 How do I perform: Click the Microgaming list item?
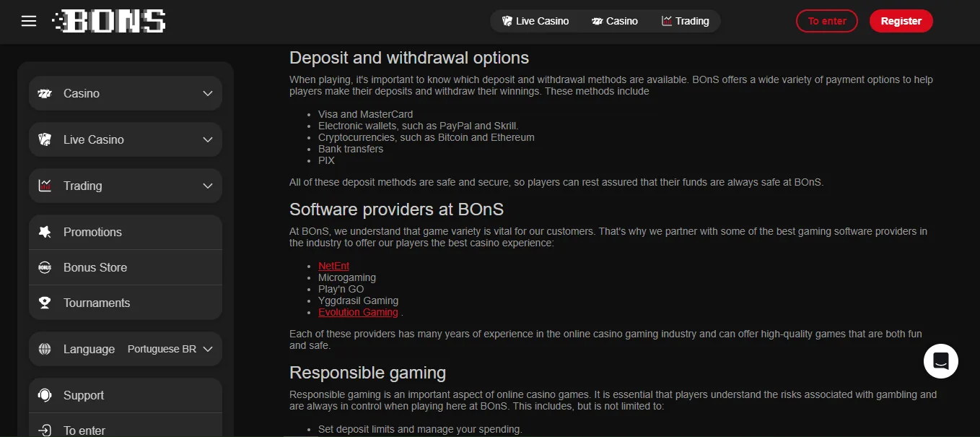pyautogui.click(x=347, y=277)
